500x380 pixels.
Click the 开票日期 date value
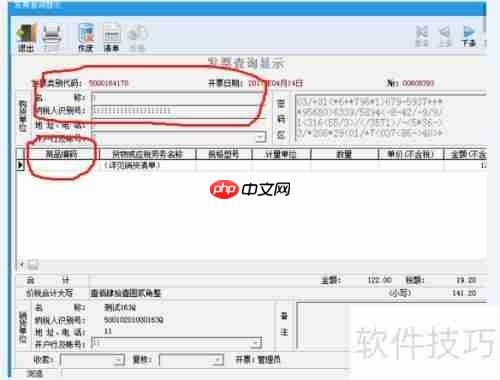point(275,83)
